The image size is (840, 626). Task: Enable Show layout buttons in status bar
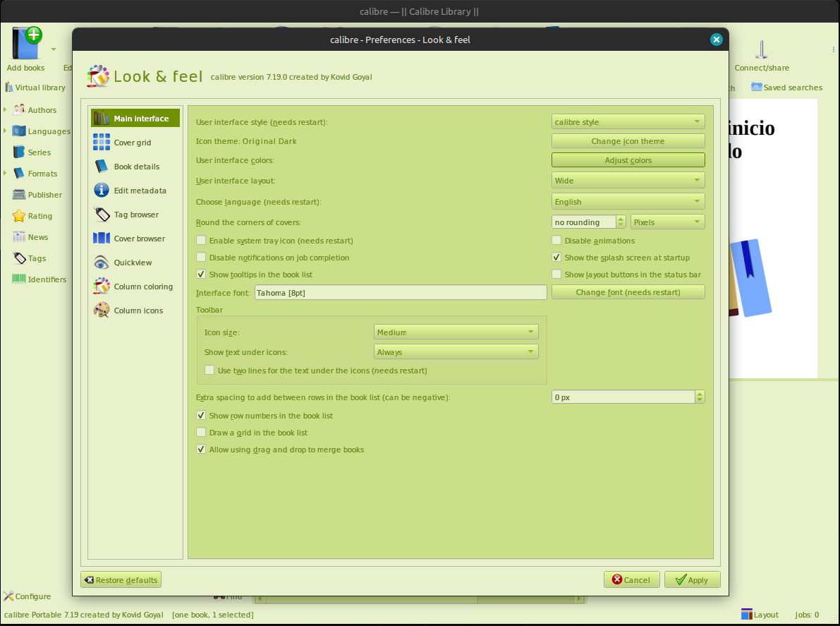(x=556, y=274)
